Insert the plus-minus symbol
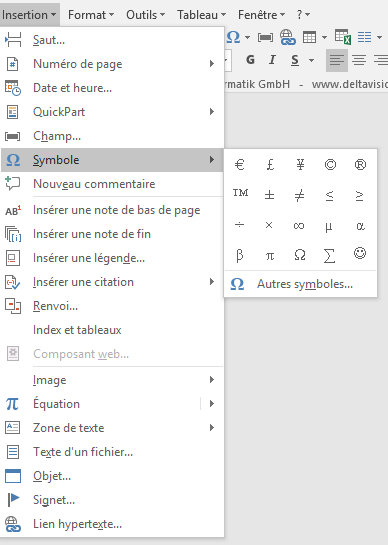The width and height of the screenshot is (388, 545). click(x=269, y=195)
